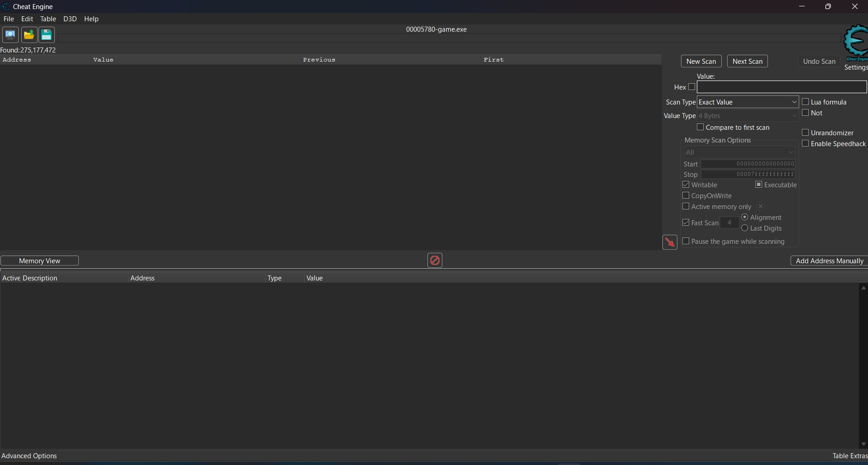Viewport: 868px width, 465px height.
Task: Click the red arrow add-to-address-list icon
Action: pyautogui.click(x=670, y=242)
